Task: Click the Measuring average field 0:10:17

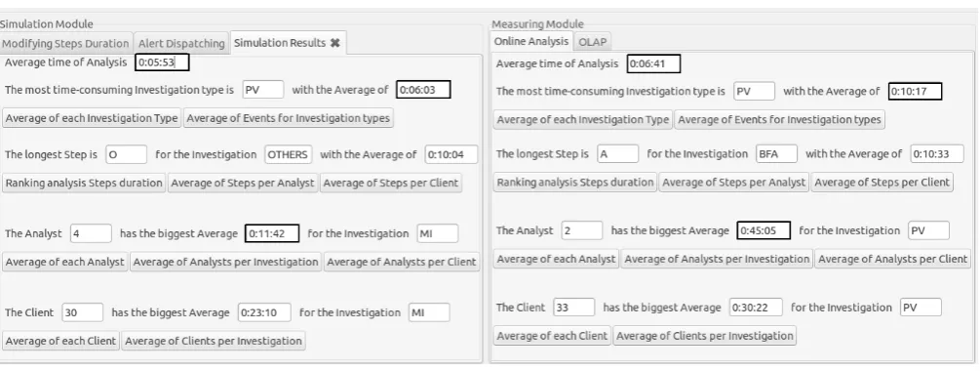Action: click(x=915, y=92)
